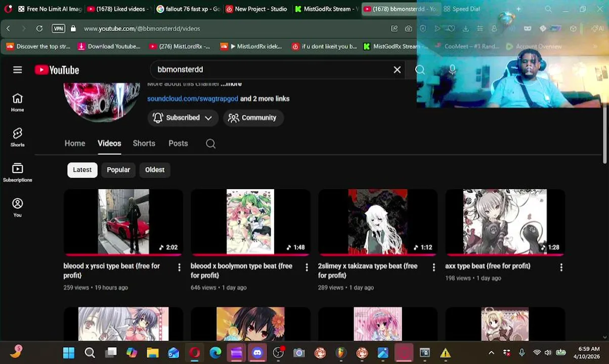Switch to the channel Home tab
This screenshot has height=364, width=609.
click(75, 144)
